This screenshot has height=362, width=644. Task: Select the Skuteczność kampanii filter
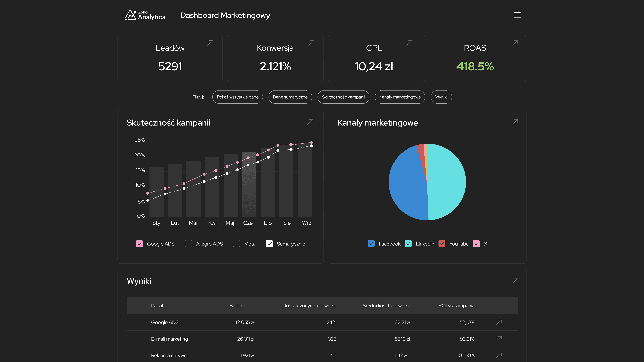pyautogui.click(x=343, y=97)
